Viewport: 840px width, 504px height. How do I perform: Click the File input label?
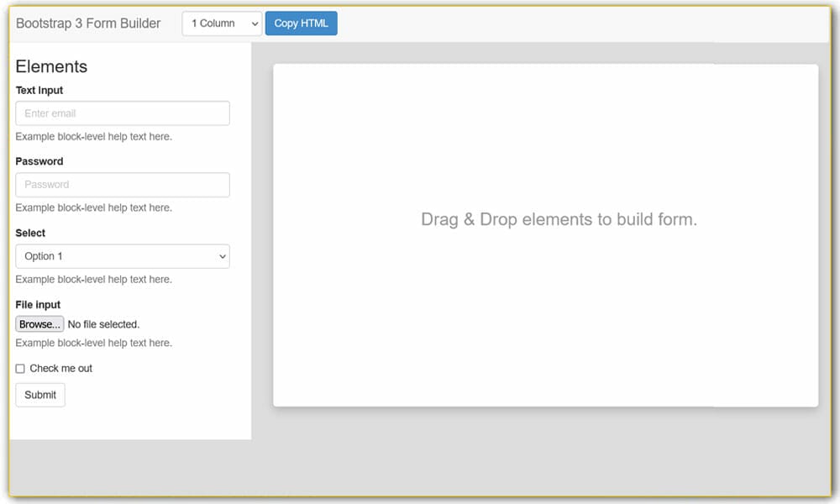pyautogui.click(x=38, y=305)
